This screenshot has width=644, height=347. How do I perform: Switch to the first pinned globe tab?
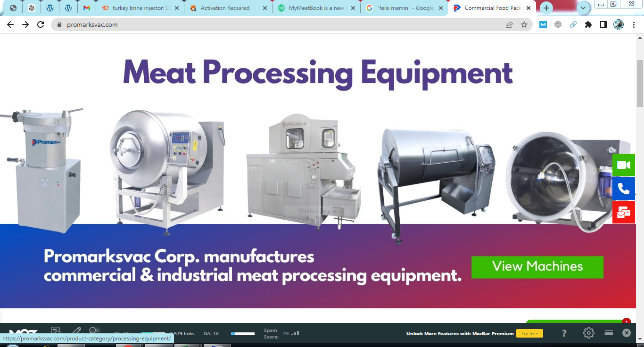tap(13, 8)
